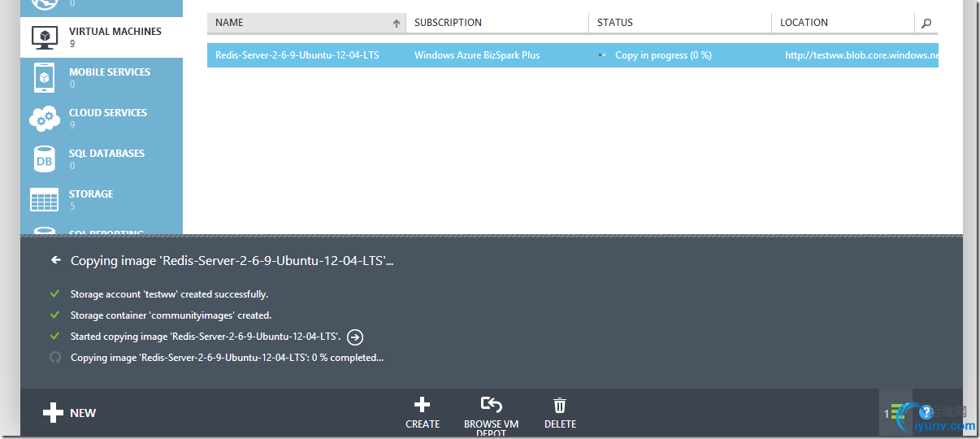980x439 pixels.
Task: Select STORAGE sidebar label
Action: (x=91, y=194)
